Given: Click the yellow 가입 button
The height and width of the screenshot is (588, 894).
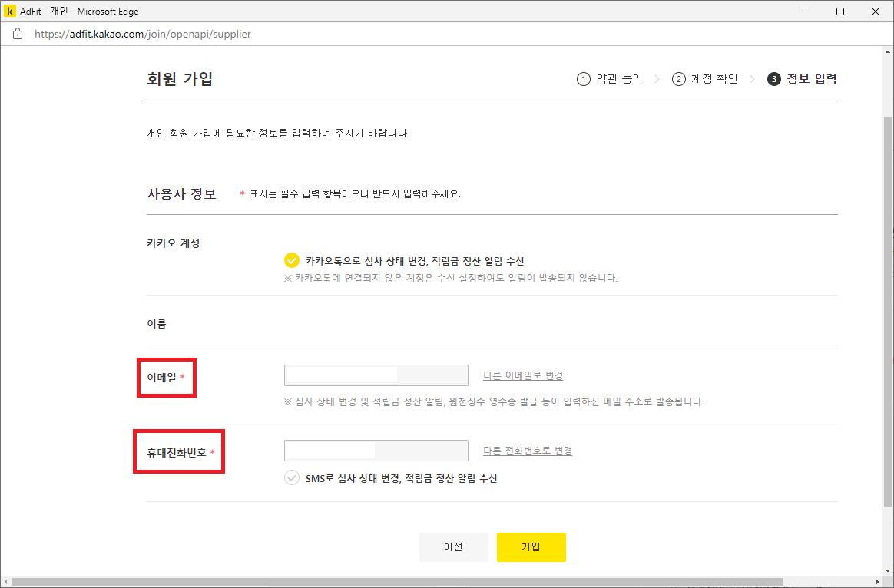Looking at the screenshot, I should [531, 547].
